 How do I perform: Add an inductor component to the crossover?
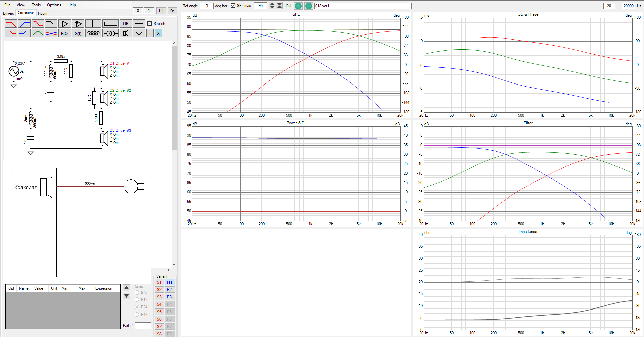click(93, 33)
